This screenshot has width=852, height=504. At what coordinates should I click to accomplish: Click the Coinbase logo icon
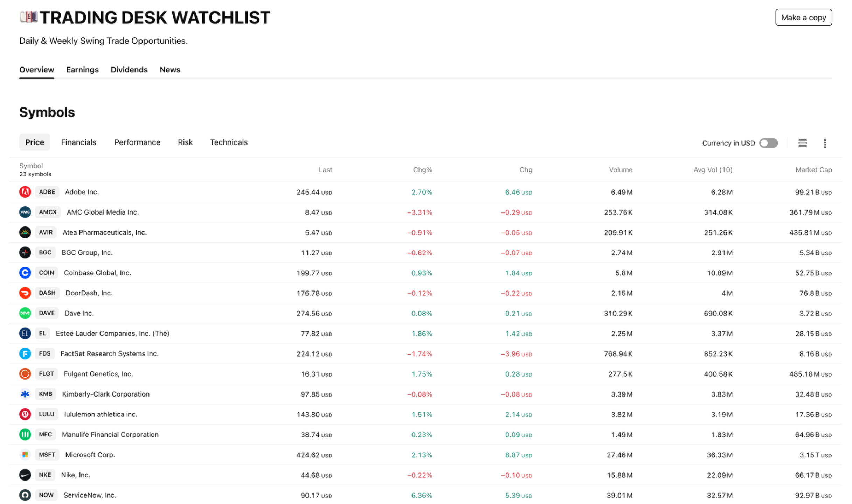(x=25, y=273)
